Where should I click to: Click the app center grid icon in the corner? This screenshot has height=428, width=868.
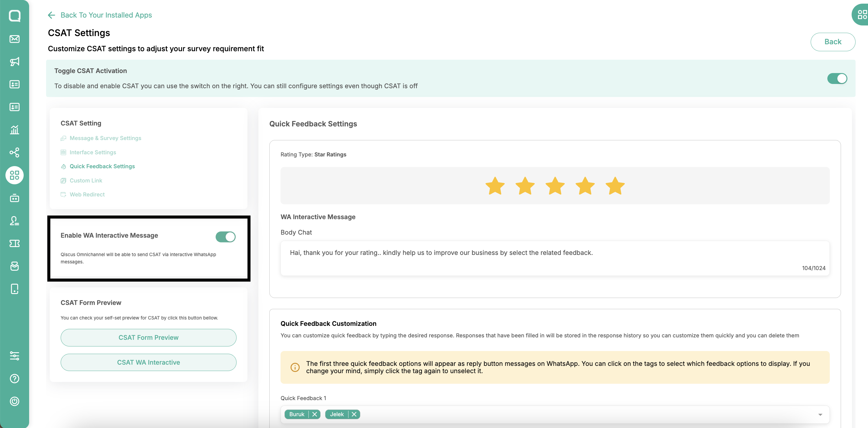862,15
